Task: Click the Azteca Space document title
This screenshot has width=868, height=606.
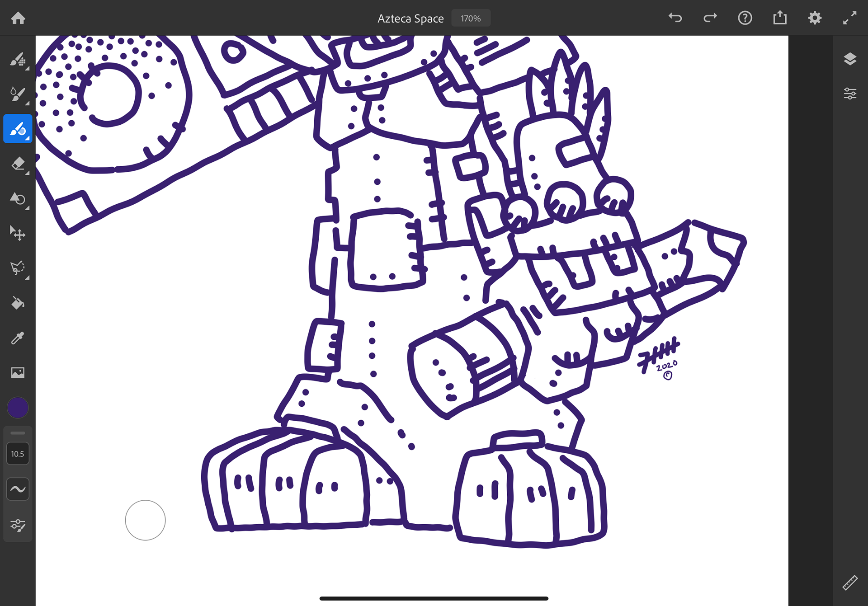Action: (x=410, y=19)
